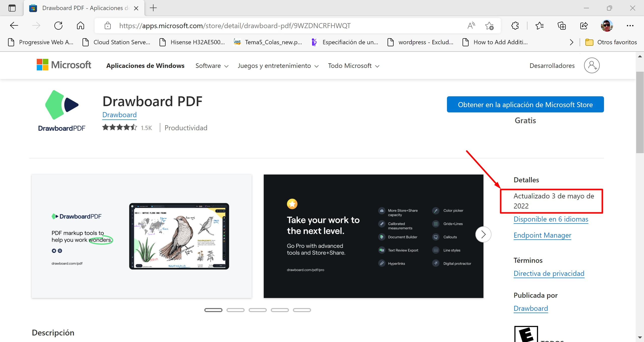Open the Cloud Station Serve... bookmark
Image resolution: width=644 pixels, height=342 pixels.
pyautogui.click(x=117, y=42)
